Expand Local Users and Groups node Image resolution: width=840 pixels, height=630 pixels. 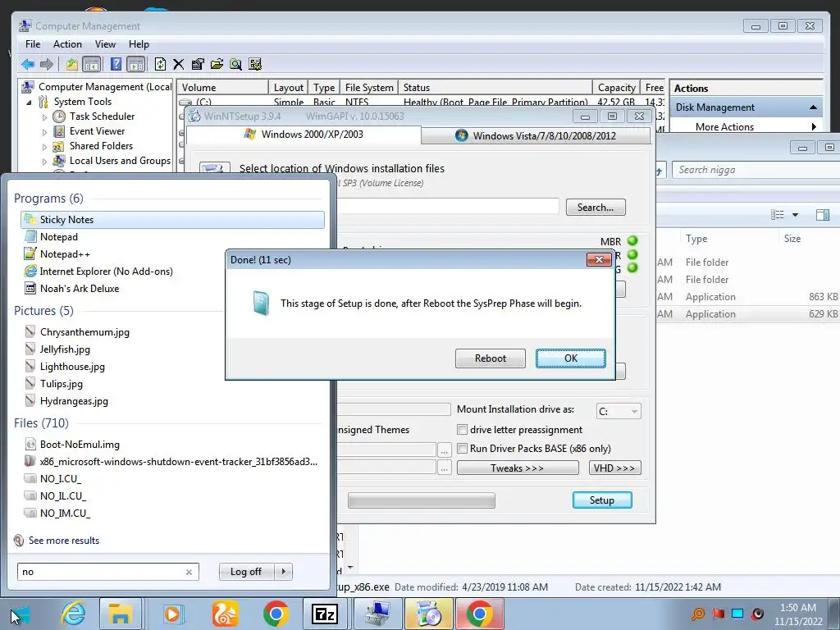click(44, 162)
